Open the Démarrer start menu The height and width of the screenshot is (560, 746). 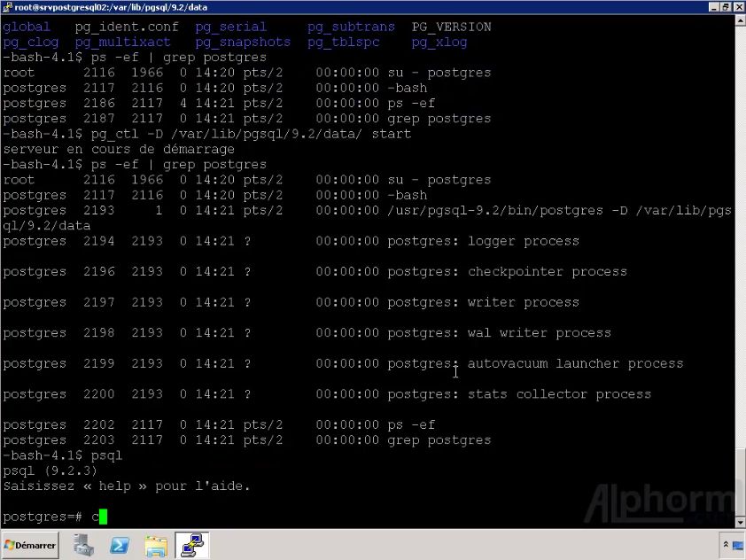[x=30, y=545]
